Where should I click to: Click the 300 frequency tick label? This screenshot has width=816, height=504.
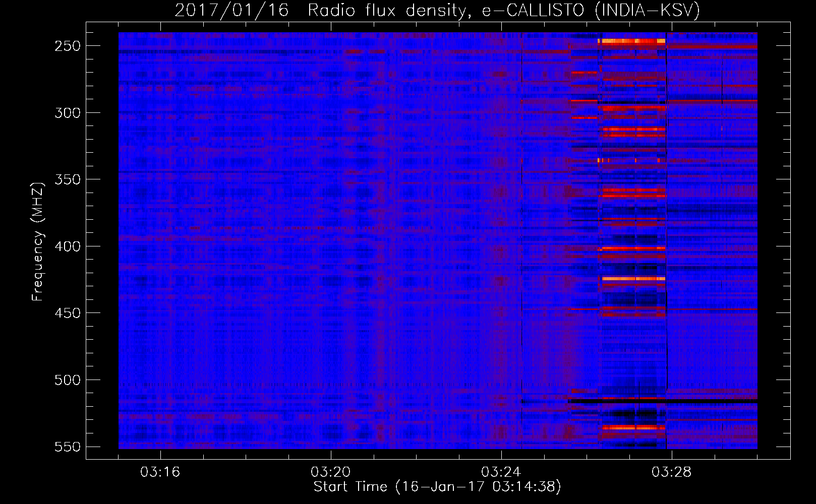(68, 113)
